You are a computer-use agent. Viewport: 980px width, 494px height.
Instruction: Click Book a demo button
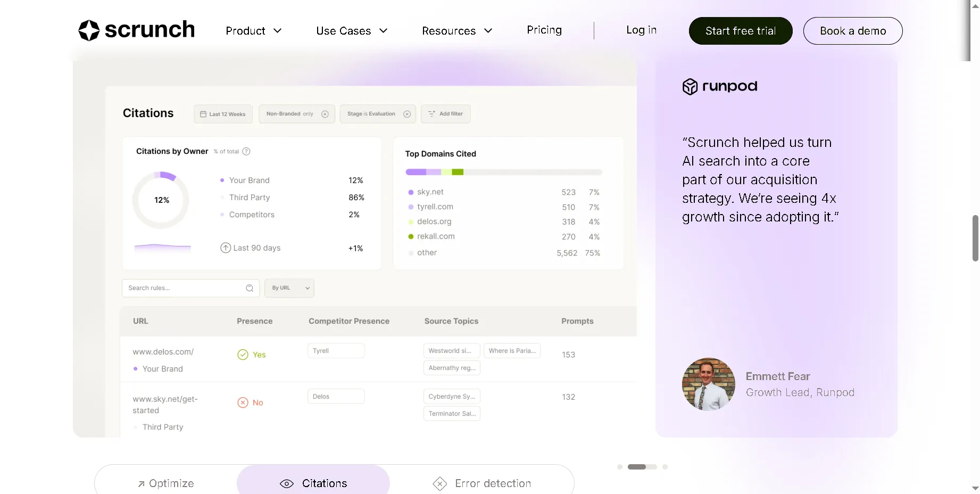pos(853,31)
